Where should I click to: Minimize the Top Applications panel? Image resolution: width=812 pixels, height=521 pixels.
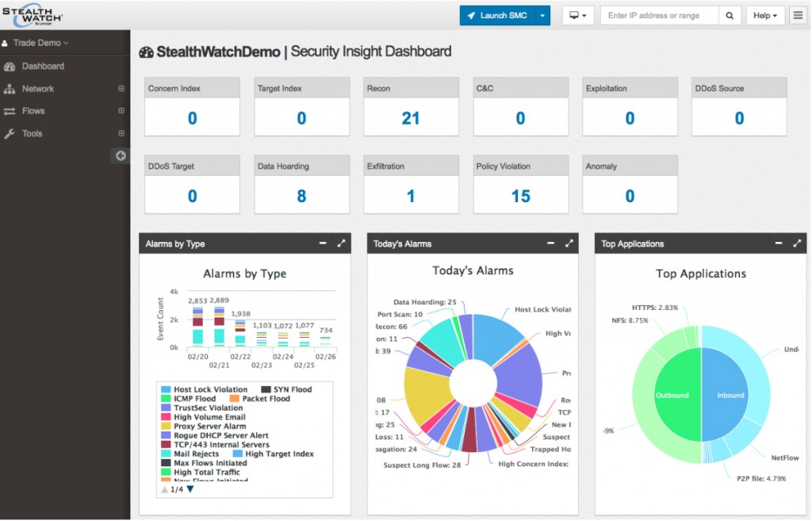(779, 243)
